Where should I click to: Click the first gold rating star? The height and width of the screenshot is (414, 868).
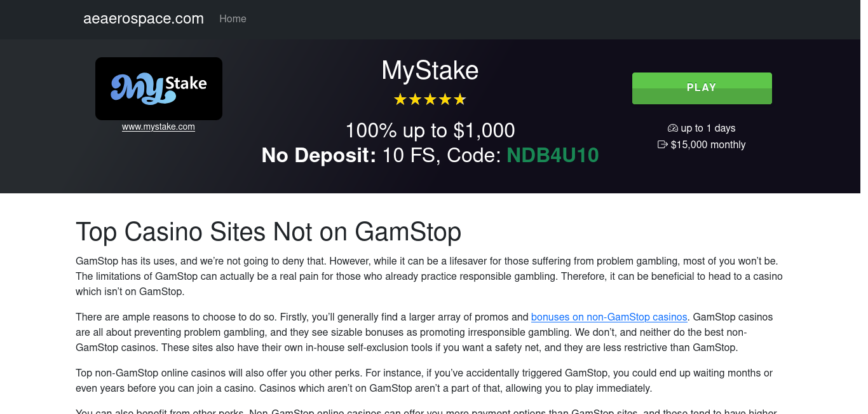point(400,99)
